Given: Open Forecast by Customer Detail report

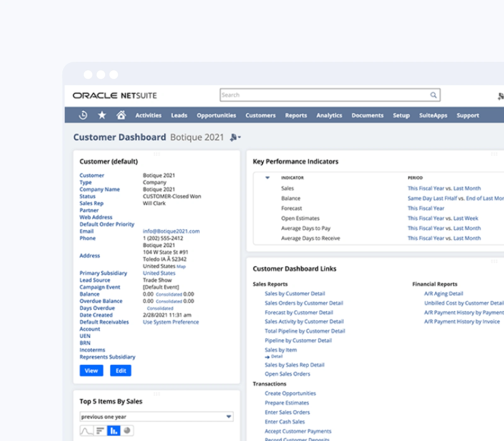Looking at the screenshot, I should tap(299, 312).
